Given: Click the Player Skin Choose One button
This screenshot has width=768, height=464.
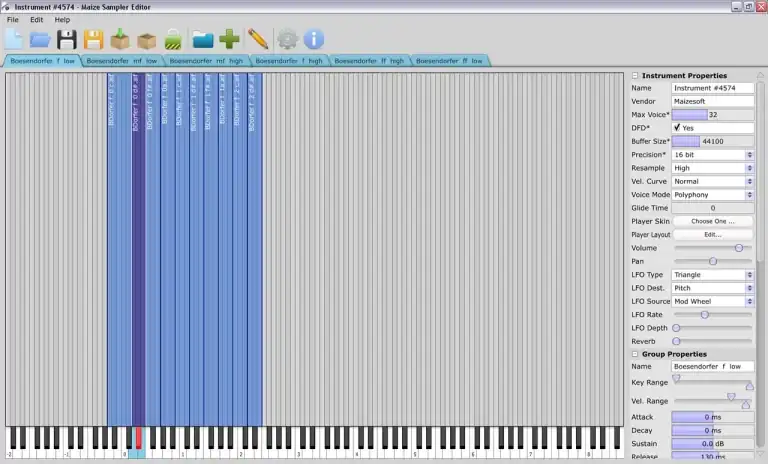Looking at the screenshot, I should (x=713, y=221).
